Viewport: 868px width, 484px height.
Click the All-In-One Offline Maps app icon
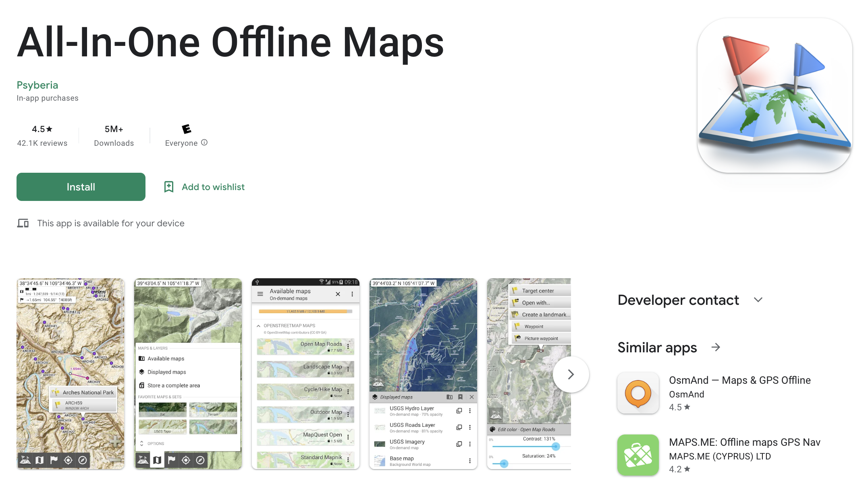[775, 95]
